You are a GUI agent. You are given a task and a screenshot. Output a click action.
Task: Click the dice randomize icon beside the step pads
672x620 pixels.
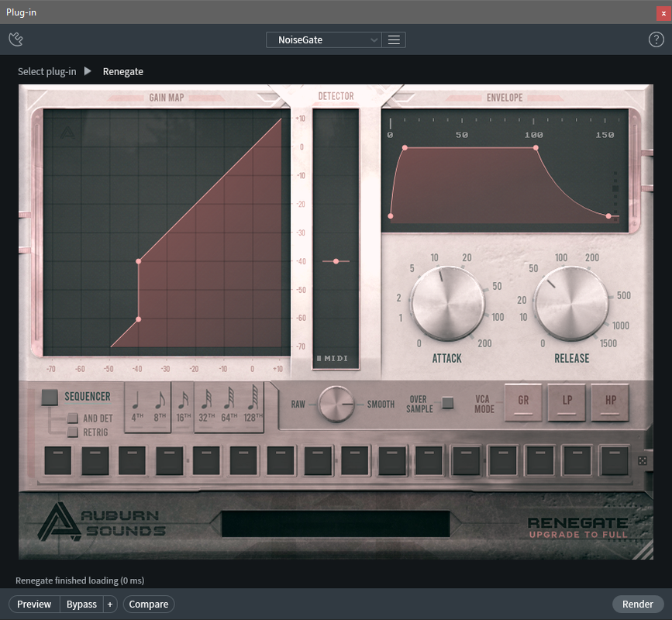[643, 460]
